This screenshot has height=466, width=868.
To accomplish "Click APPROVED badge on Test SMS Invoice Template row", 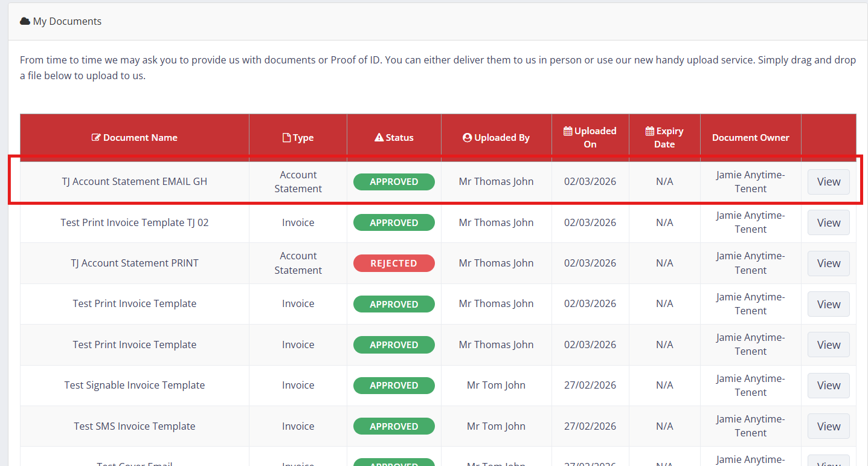I will pyautogui.click(x=394, y=426).
